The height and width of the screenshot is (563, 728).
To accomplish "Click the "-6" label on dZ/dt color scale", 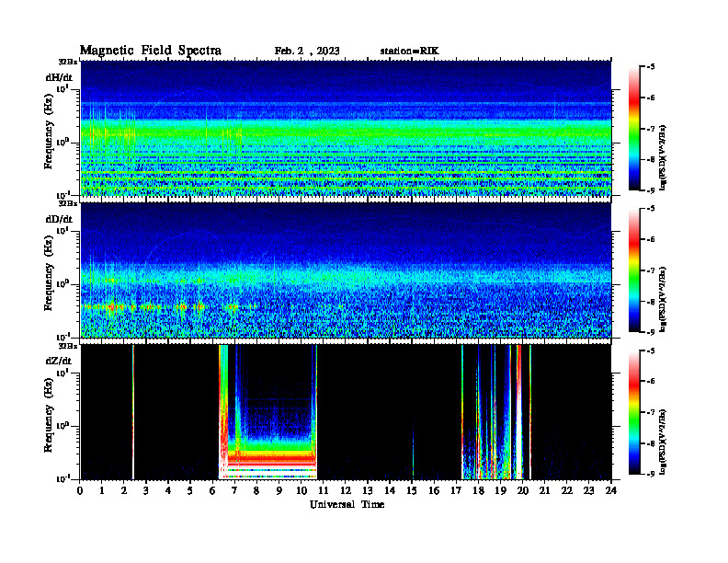I will (x=651, y=381).
